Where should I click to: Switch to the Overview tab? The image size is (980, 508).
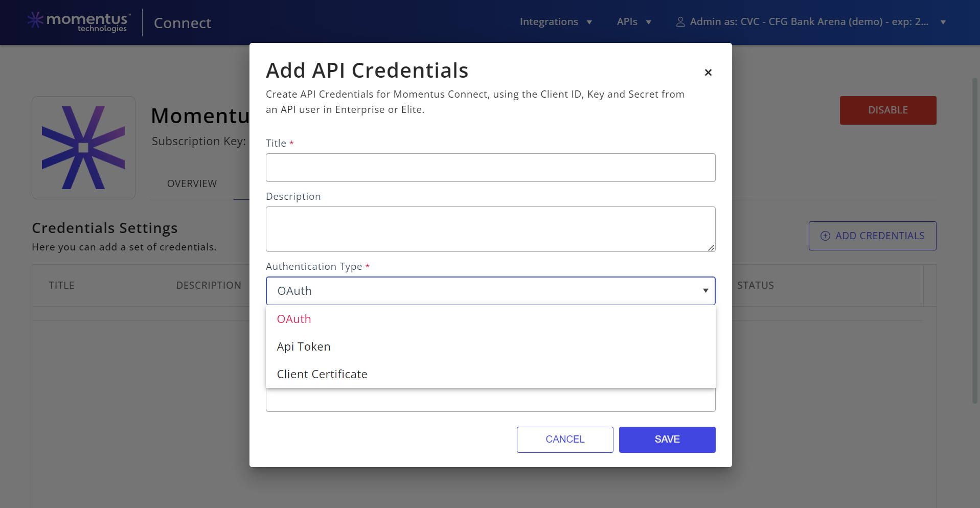(x=192, y=183)
